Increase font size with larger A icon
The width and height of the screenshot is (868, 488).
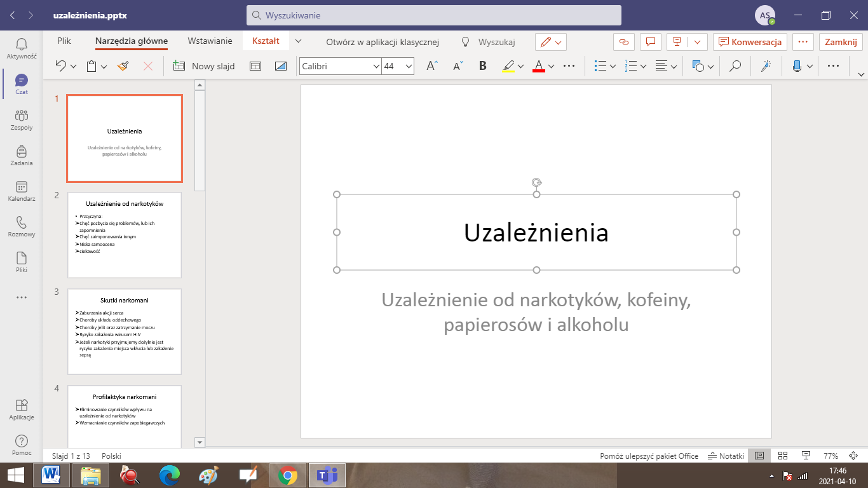(432, 66)
